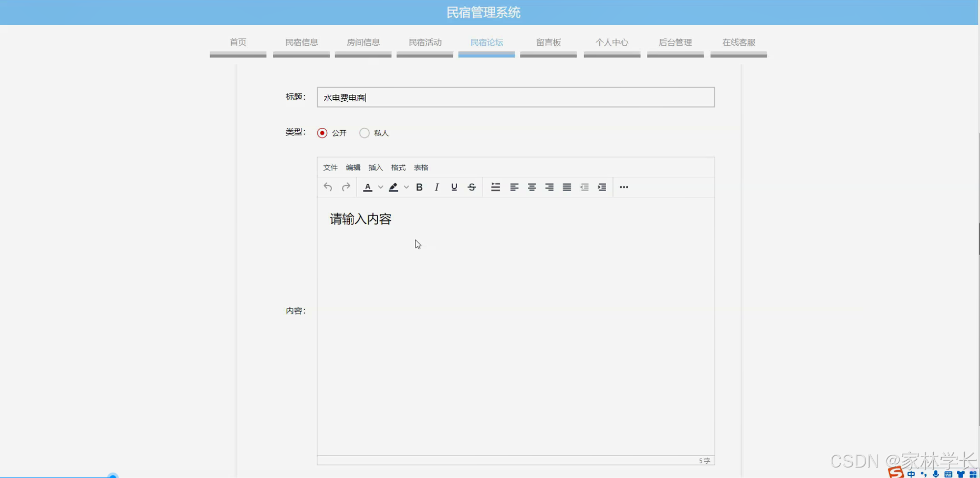Click the 标题 input field showing 水电费电商
The image size is (980, 478).
(x=515, y=97)
